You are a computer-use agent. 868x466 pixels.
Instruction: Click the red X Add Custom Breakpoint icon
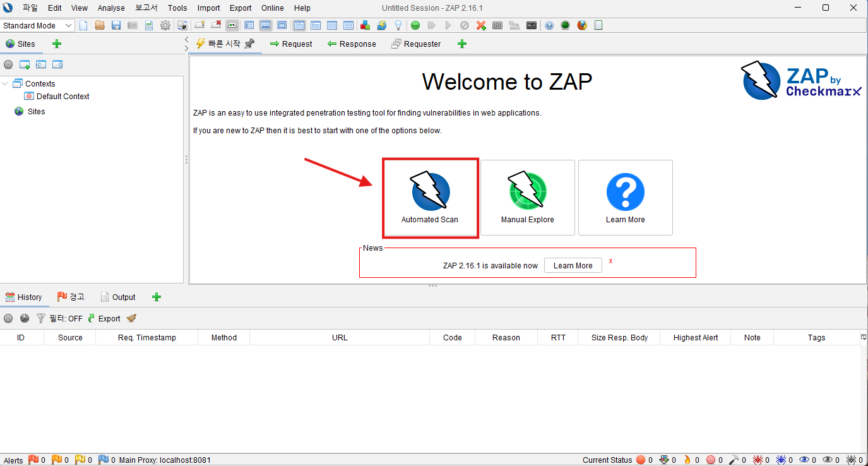(x=480, y=26)
